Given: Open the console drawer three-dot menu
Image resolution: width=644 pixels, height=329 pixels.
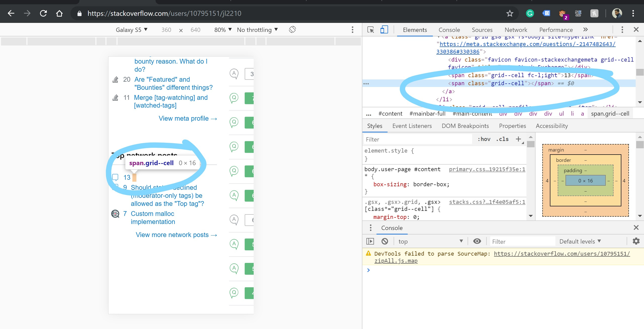Looking at the screenshot, I should [370, 228].
